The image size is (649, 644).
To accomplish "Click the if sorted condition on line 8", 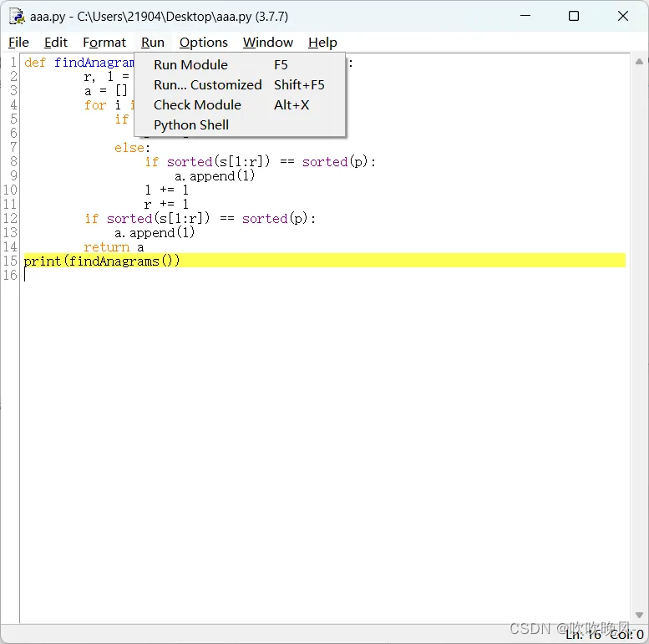I will 261,162.
